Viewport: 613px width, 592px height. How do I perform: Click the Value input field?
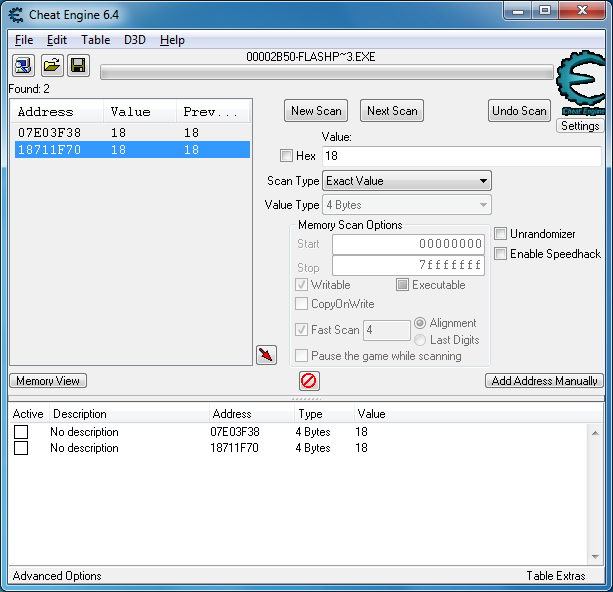pyautogui.click(x=462, y=156)
